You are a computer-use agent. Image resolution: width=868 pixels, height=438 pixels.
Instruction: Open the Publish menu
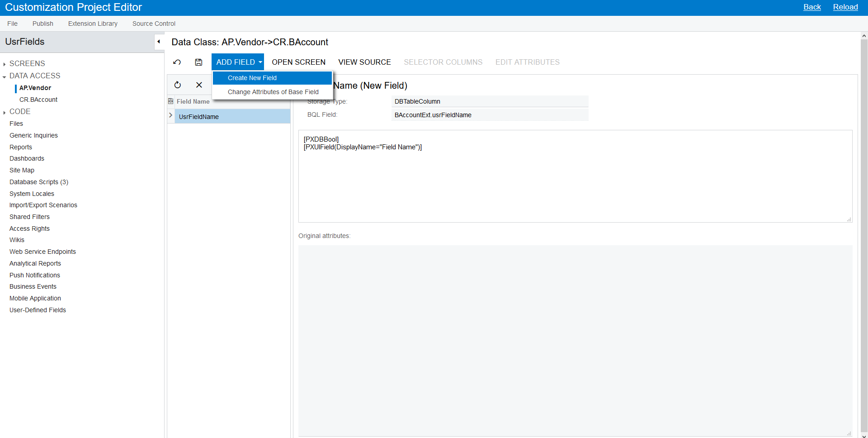pyautogui.click(x=42, y=24)
